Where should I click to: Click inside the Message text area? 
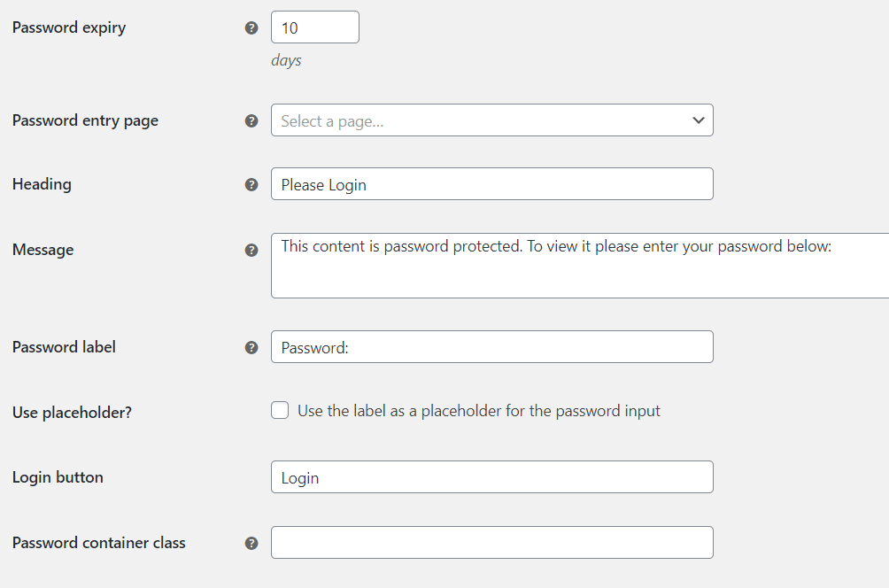[580, 266]
